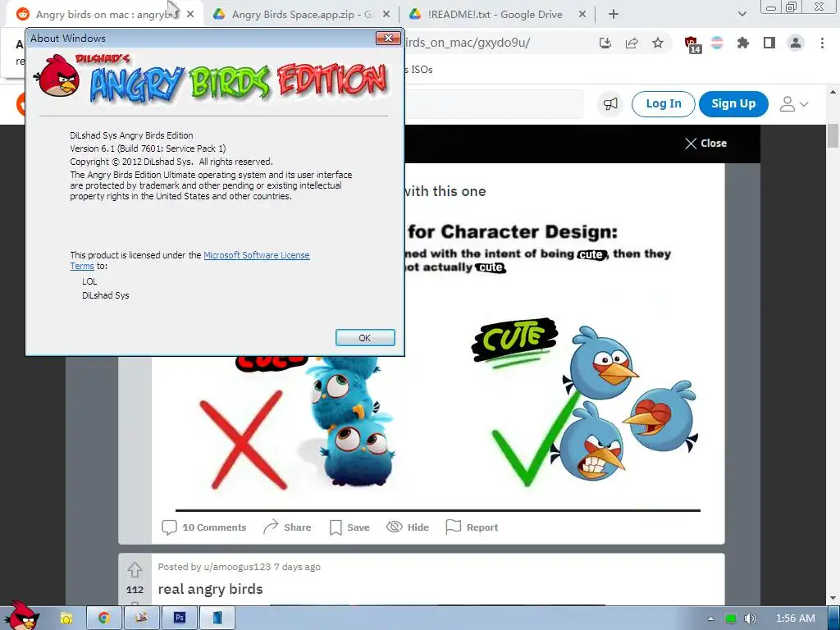Screen dimensions: 840x630
Task: Click the install app icon in address bar
Action: tap(605, 43)
